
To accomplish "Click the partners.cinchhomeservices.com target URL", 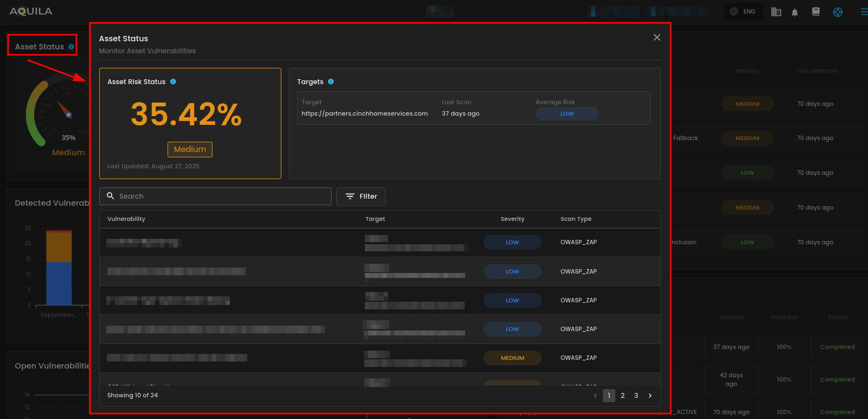I will 364,113.
